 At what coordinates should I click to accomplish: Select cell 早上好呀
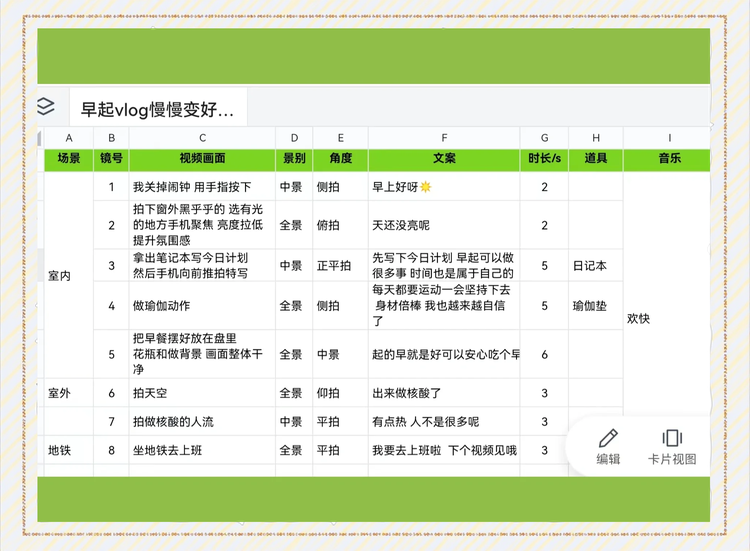[444, 187]
